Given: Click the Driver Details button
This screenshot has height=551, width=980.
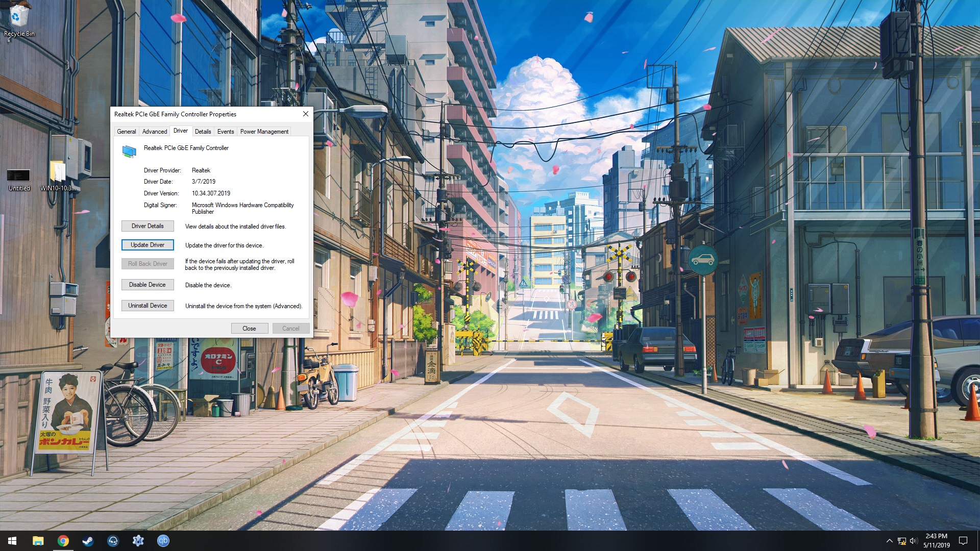Looking at the screenshot, I should click(x=148, y=226).
